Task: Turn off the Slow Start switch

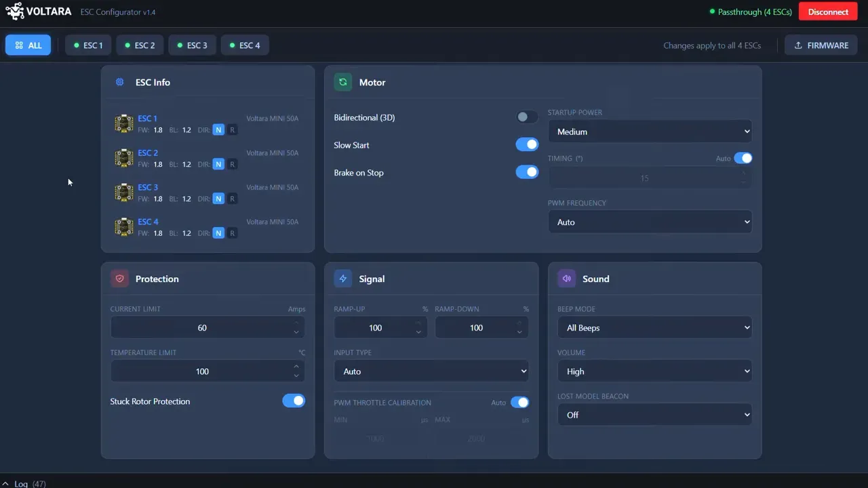Action: pos(527,144)
